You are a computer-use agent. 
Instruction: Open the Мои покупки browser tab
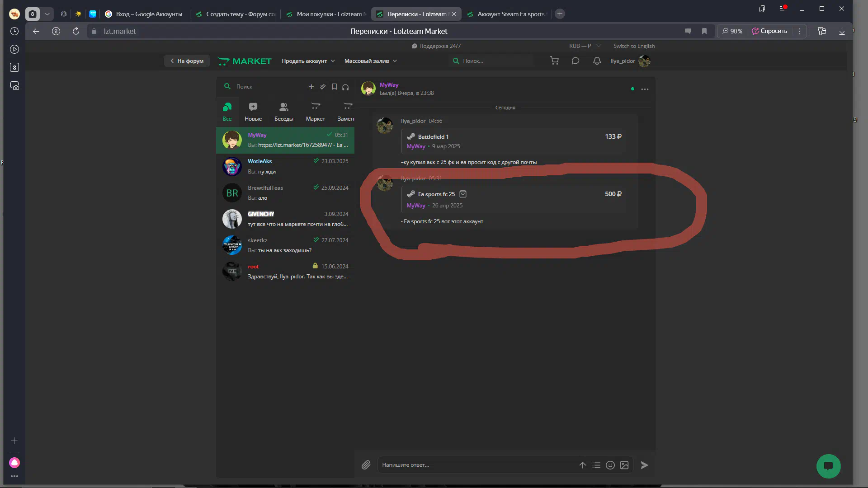(326, 14)
